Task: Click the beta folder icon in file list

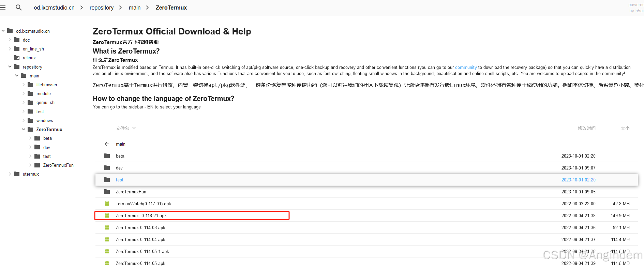Action: coord(107,156)
